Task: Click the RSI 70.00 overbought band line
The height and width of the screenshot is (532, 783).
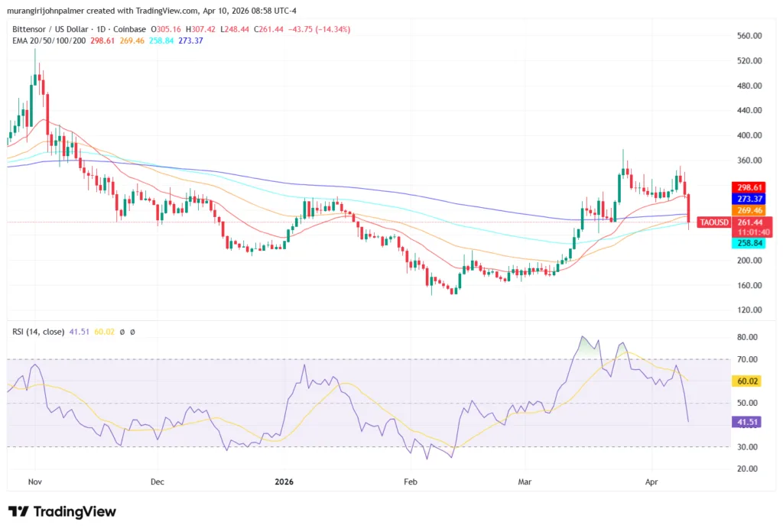Action: tap(306, 358)
